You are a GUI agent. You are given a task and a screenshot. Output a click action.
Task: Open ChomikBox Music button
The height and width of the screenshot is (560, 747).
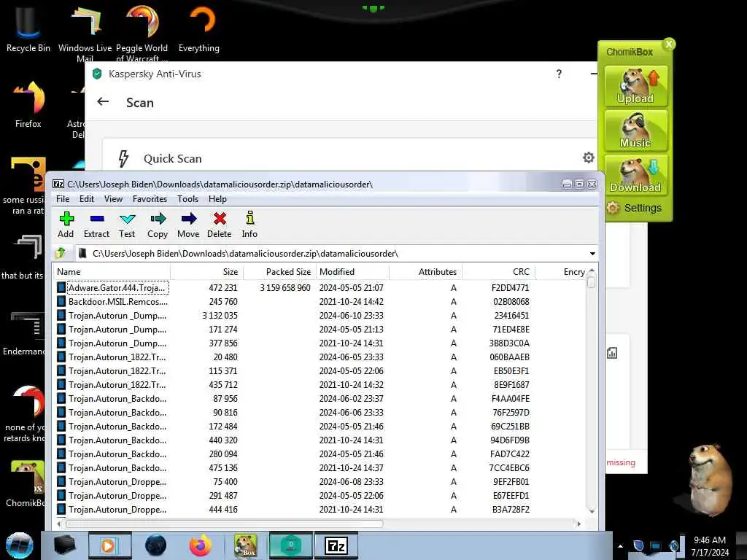pyautogui.click(x=635, y=131)
